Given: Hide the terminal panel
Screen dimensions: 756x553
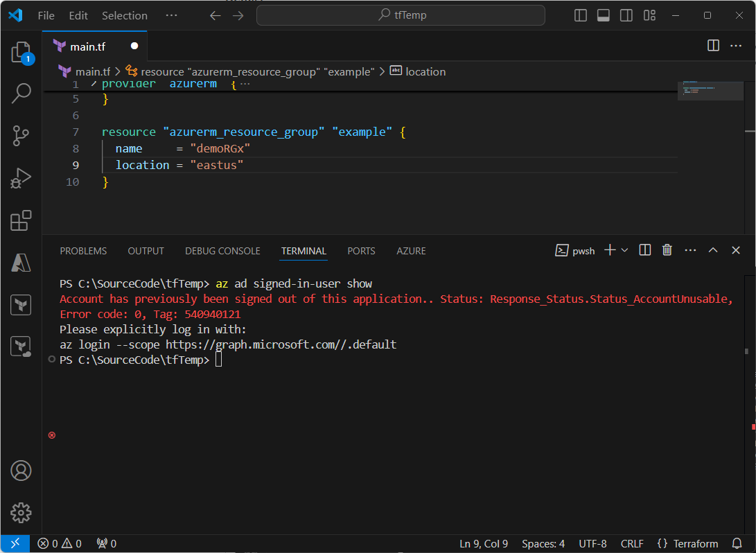Looking at the screenshot, I should [736, 249].
